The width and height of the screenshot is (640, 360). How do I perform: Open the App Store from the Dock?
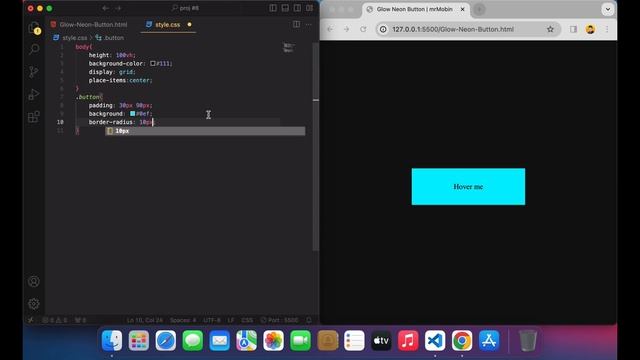coord(489,340)
